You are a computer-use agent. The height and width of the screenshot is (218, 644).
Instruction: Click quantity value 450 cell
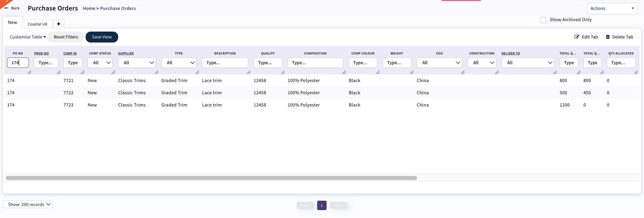click(587, 93)
